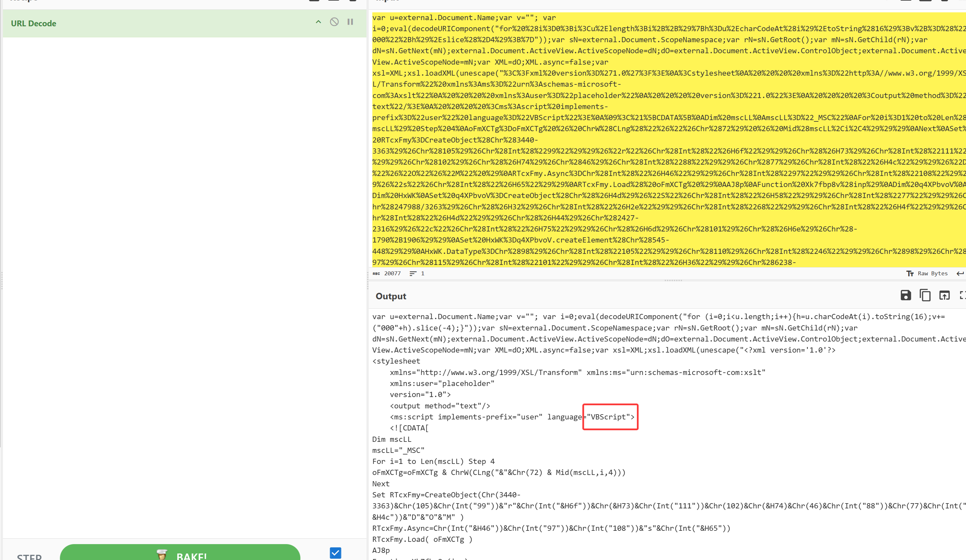Save output to file icon
The image size is (966, 560).
coord(905,295)
